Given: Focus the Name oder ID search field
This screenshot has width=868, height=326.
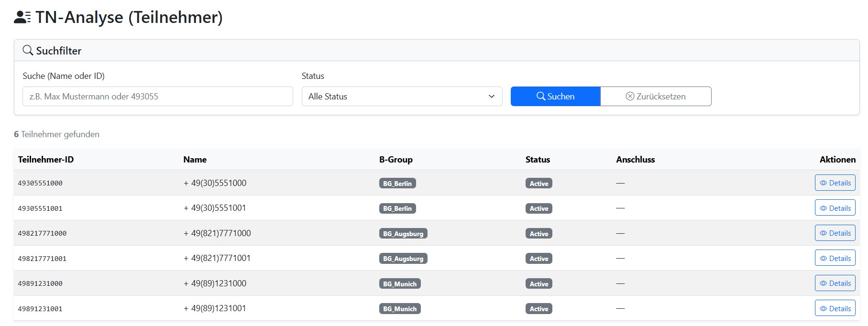Looking at the screenshot, I should 157,97.
